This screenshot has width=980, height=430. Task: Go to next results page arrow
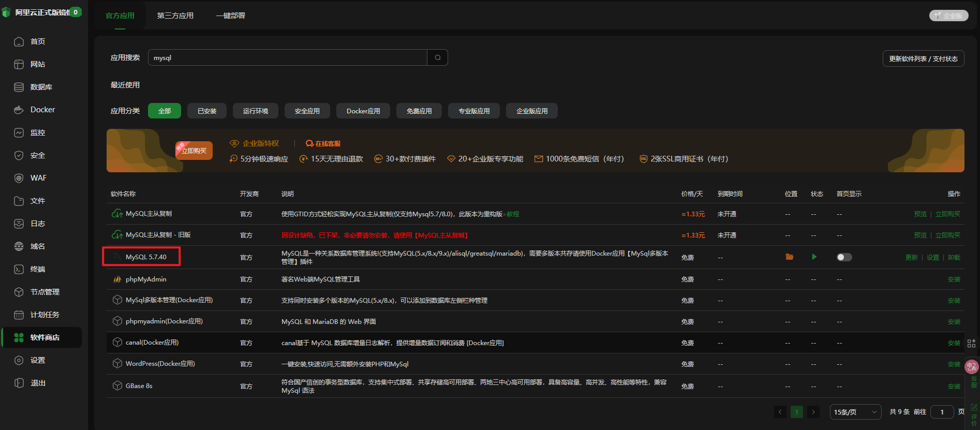point(813,412)
